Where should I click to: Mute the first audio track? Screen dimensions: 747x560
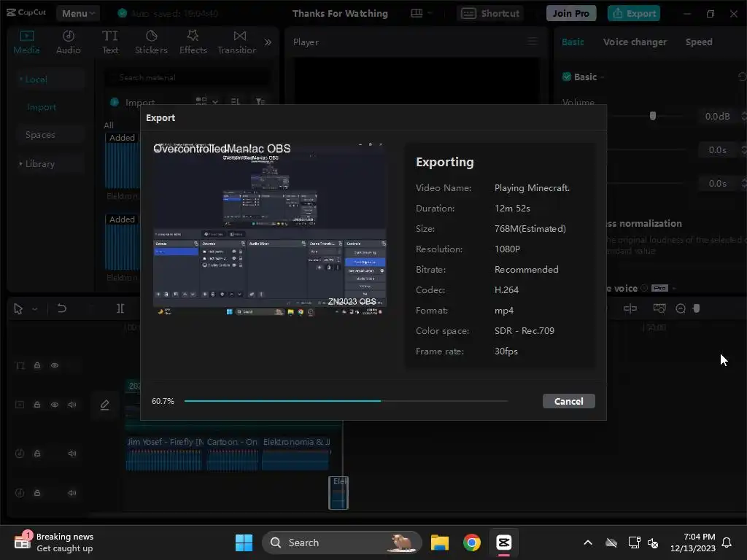pos(72,454)
